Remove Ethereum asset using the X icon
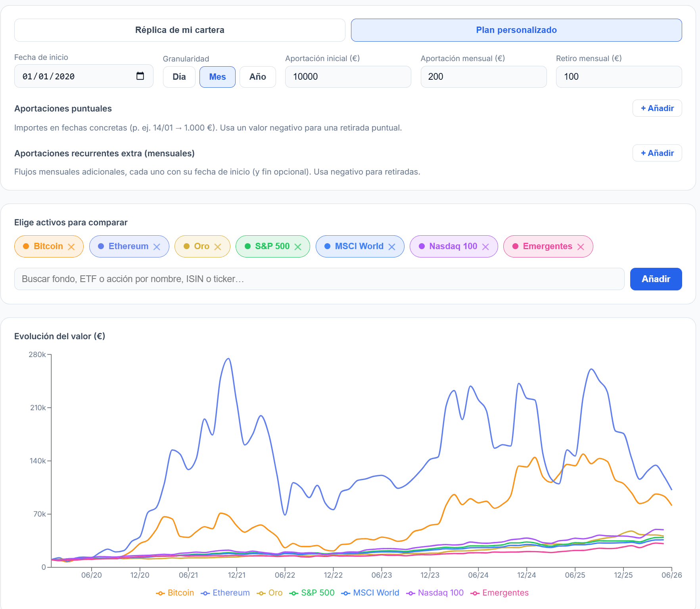 tap(157, 247)
